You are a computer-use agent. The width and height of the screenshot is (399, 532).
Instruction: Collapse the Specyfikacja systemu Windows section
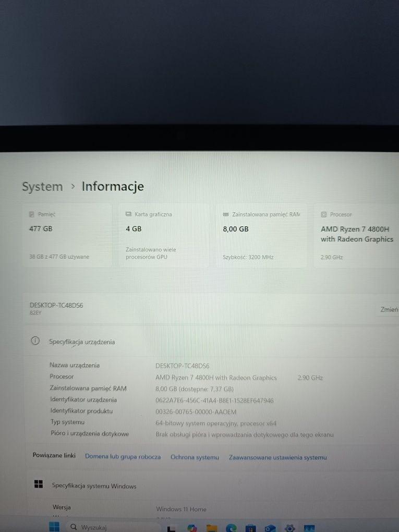(x=212, y=486)
